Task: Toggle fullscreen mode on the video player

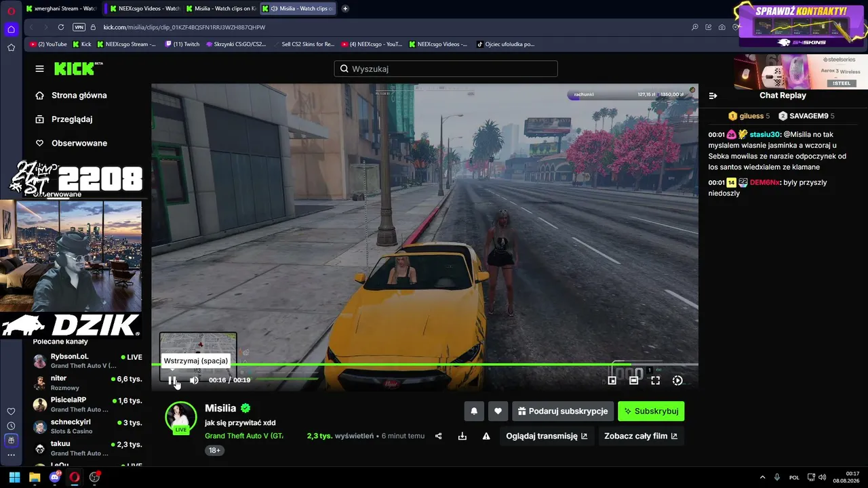Action: 655,380
